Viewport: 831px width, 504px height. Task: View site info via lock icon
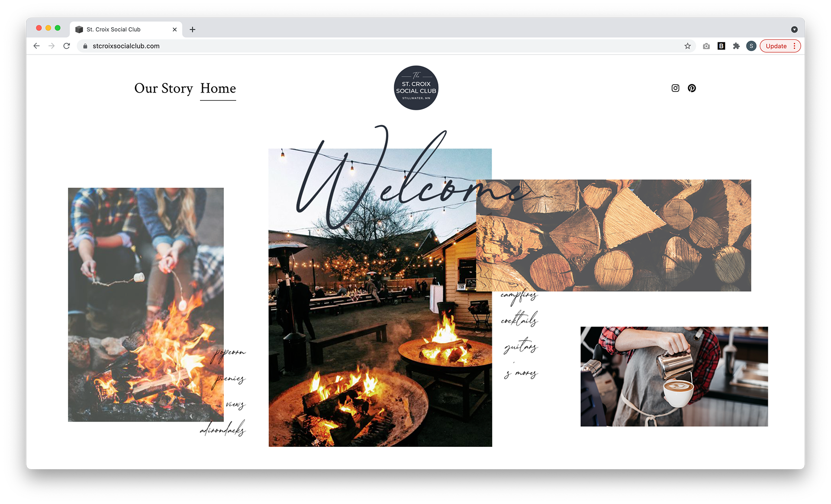85,46
